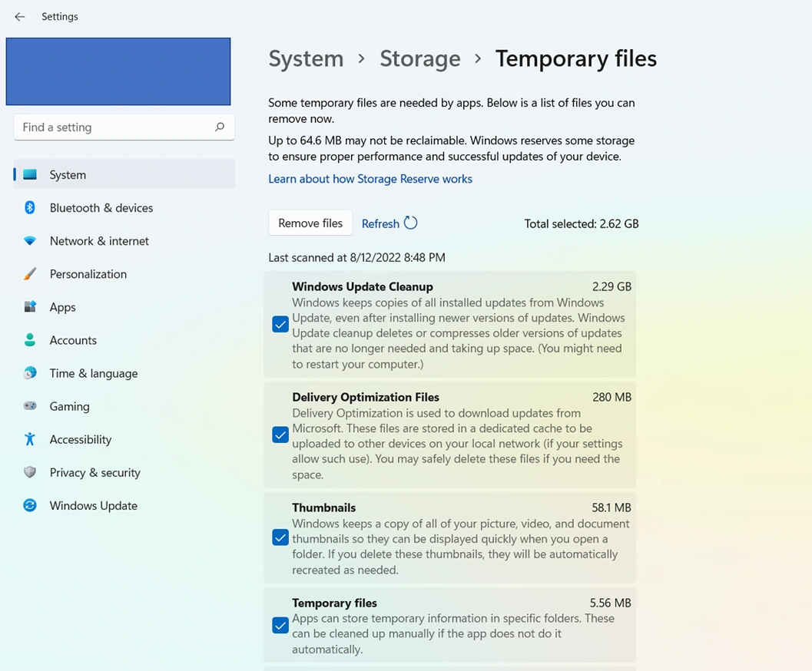Open Network & internet settings
The width and height of the screenshot is (812, 671).
click(x=124, y=240)
